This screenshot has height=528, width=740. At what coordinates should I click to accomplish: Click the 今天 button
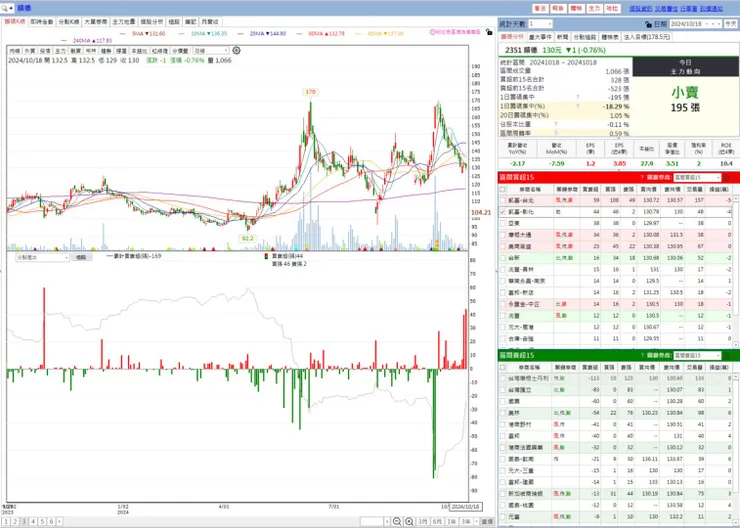[731, 24]
